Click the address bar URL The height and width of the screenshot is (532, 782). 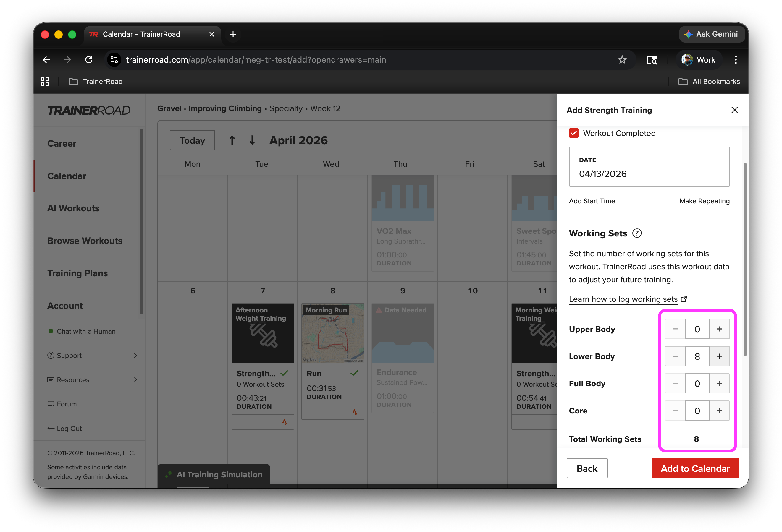point(256,60)
